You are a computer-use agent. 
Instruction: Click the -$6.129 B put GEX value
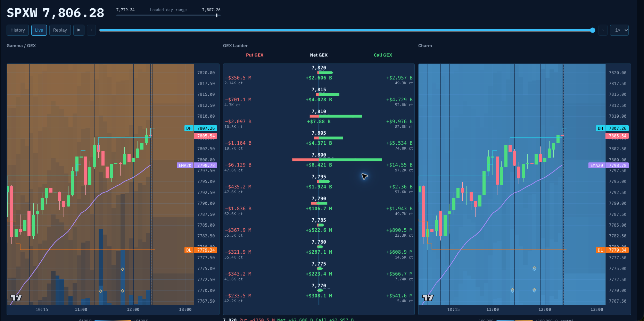coord(238,165)
